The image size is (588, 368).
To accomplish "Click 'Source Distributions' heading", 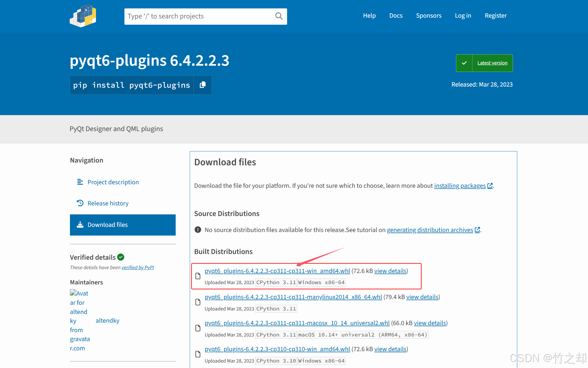I will pos(227,213).
